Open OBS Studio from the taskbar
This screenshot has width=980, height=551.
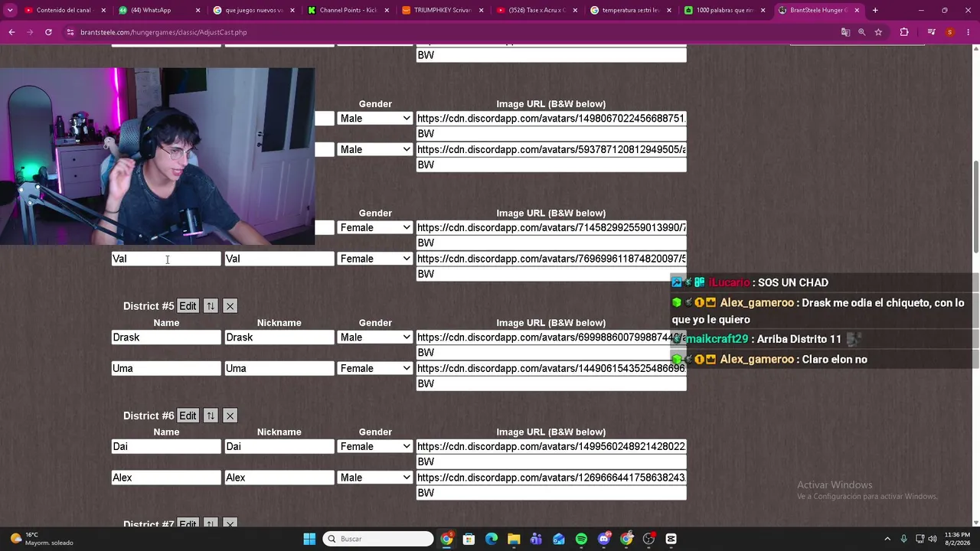648,539
